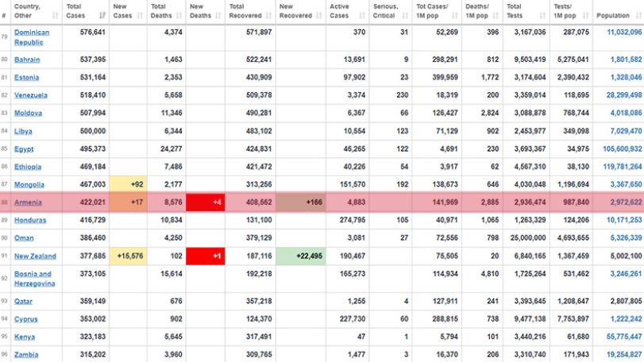Open Libya population 7,029,470 link
Screen dimensions: 644x362
coord(626,131)
